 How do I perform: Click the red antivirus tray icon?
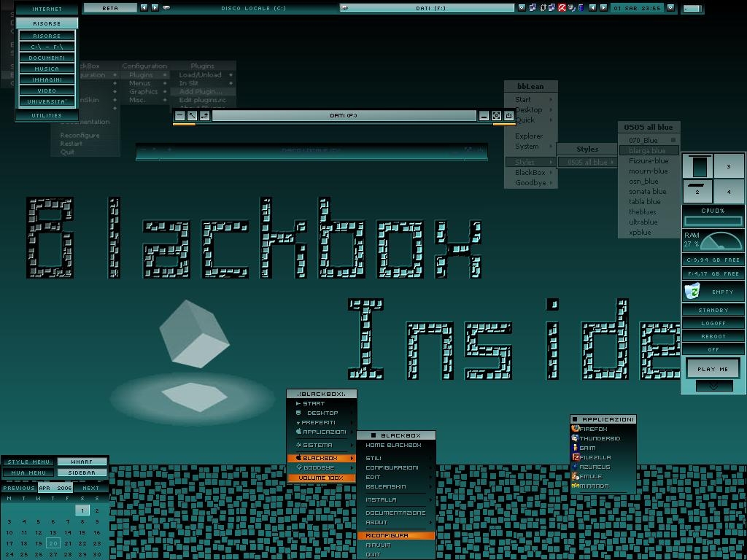click(x=562, y=7)
